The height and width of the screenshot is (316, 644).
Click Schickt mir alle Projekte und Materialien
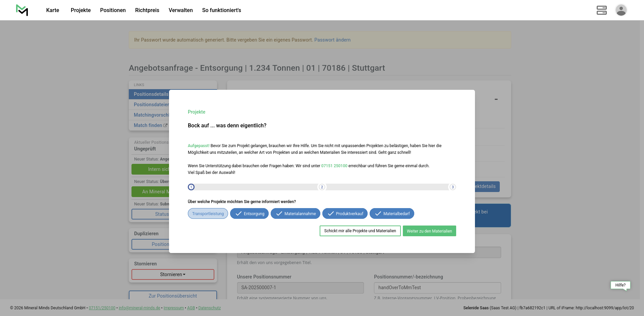pyautogui.click(x=360, y=231)
